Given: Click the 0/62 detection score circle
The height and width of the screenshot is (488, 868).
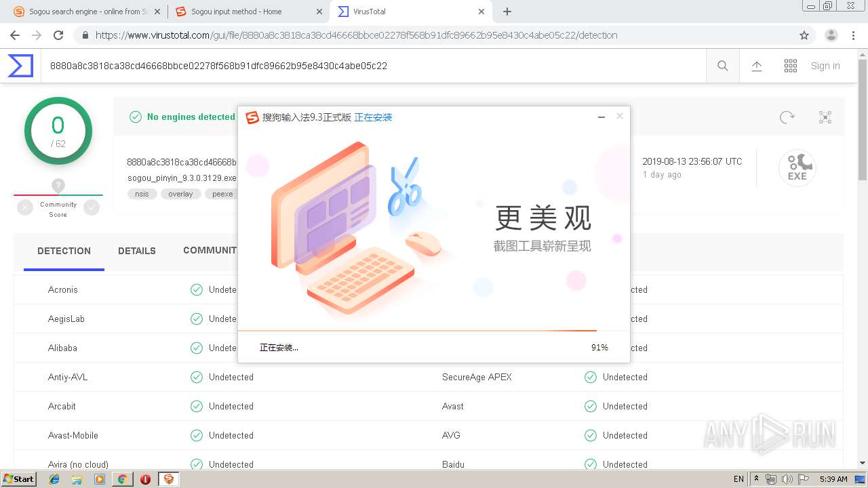Looking at the screenshot, I should click(x=58, y=131).
